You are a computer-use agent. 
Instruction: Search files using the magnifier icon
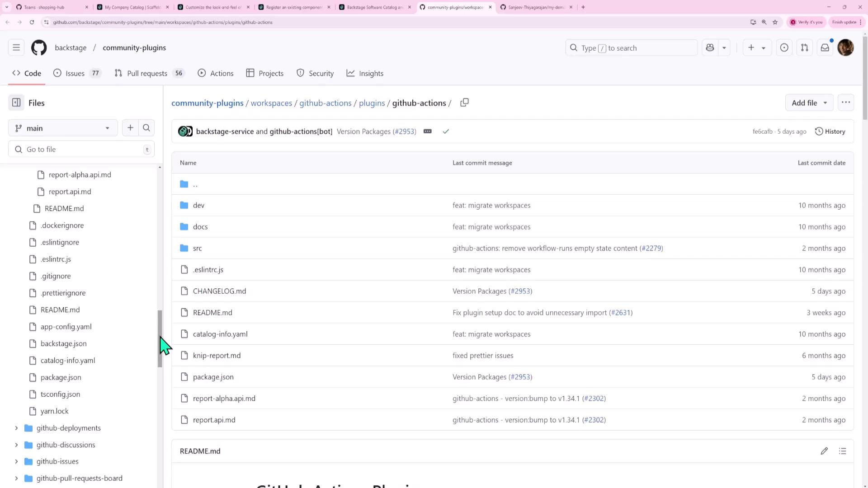point(146,128)
